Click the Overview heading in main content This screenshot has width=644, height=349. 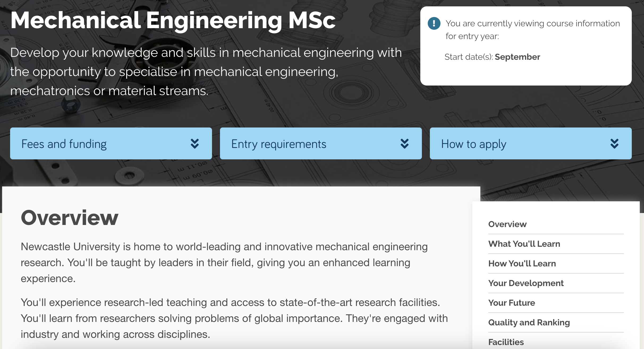69,218
